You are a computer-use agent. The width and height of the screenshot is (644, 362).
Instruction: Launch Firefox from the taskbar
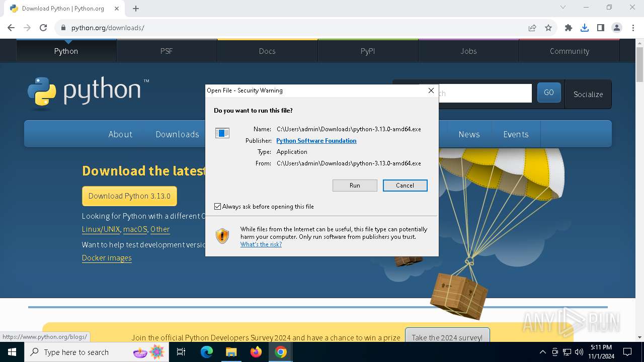point(256,352)
